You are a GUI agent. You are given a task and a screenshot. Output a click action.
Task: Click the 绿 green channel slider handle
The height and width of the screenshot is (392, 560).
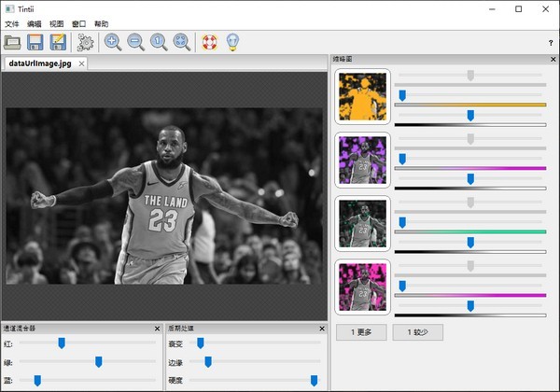tap(99, 362)
